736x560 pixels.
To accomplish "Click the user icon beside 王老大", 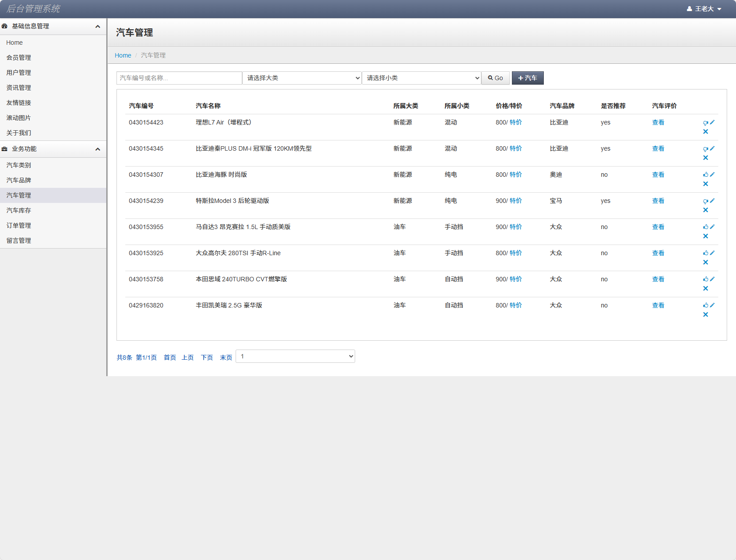I will pyautogui.click(x=690, y=9).
